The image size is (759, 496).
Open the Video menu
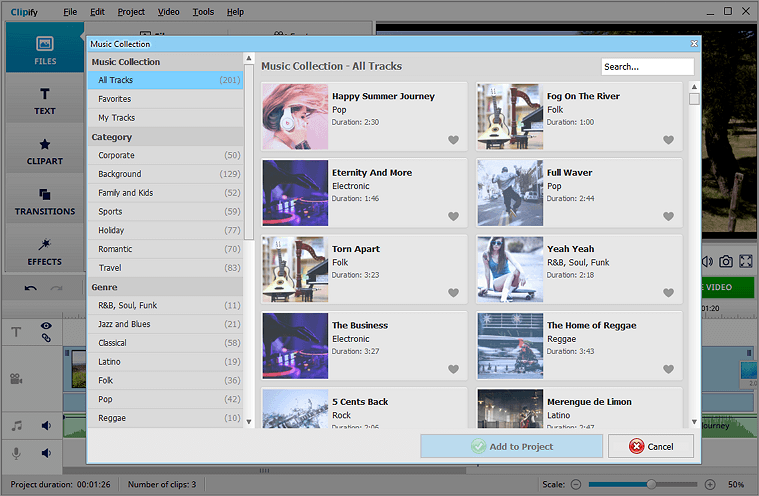tap(168, 12)
